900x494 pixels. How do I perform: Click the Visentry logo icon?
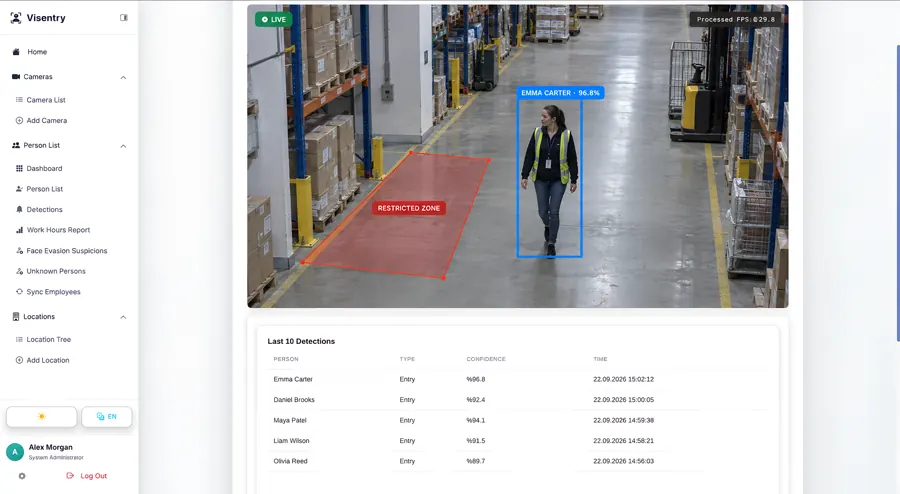pyautogui.click(x=16, y=18)
